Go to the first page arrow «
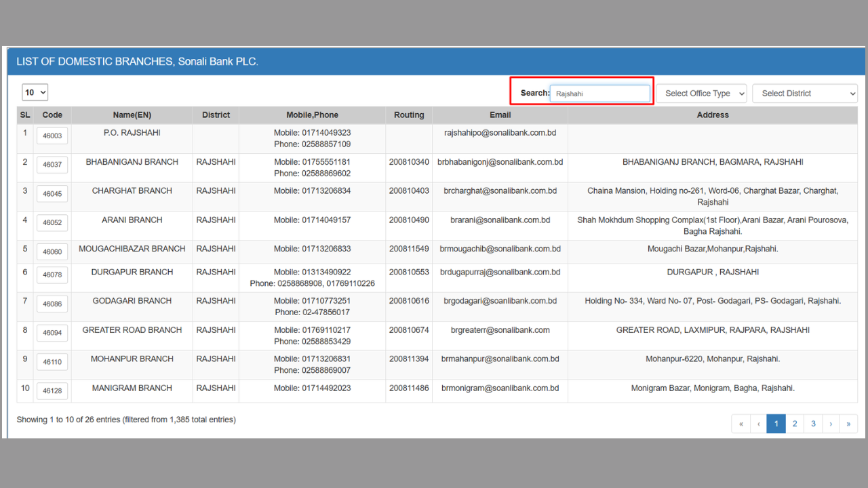This screenshot has width=868, height=488. pos(741,424)
